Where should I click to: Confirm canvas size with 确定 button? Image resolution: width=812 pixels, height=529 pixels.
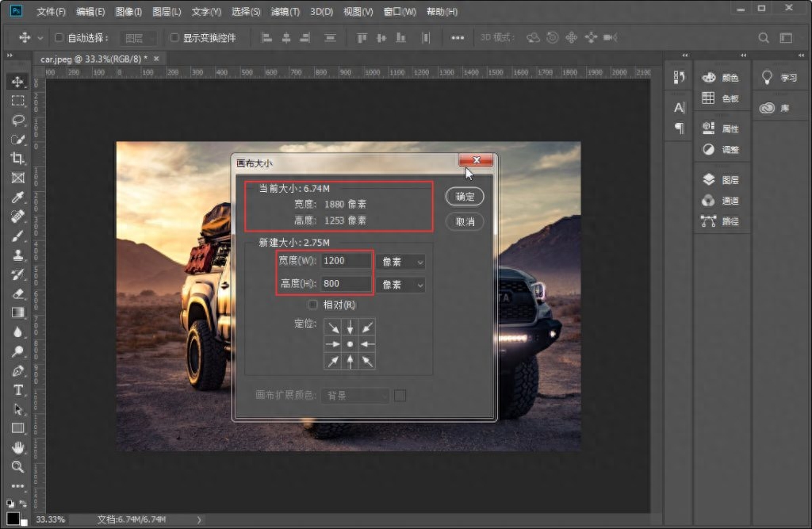click(x=465, y=197)
